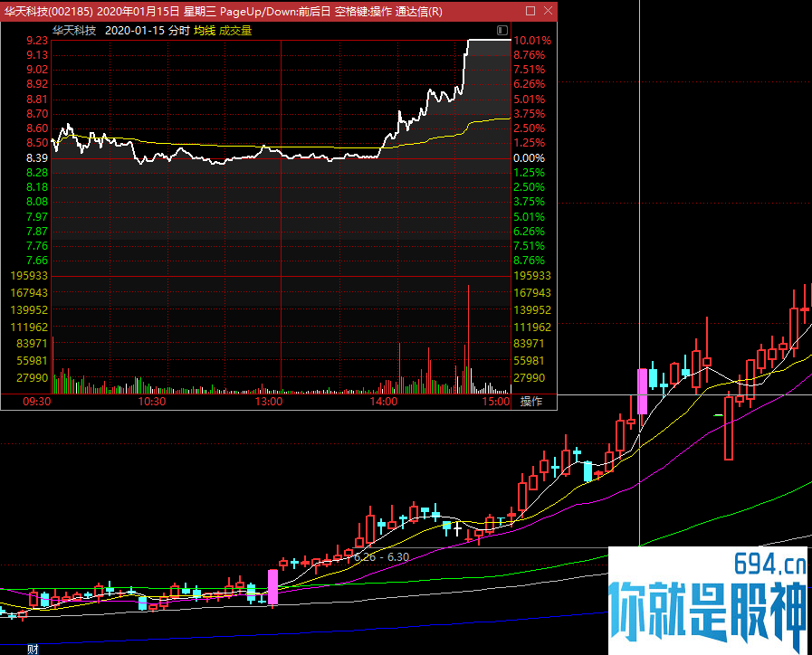
Task: Maximize the 华天科技 intraday popup window
Action: tap(530, 11)
